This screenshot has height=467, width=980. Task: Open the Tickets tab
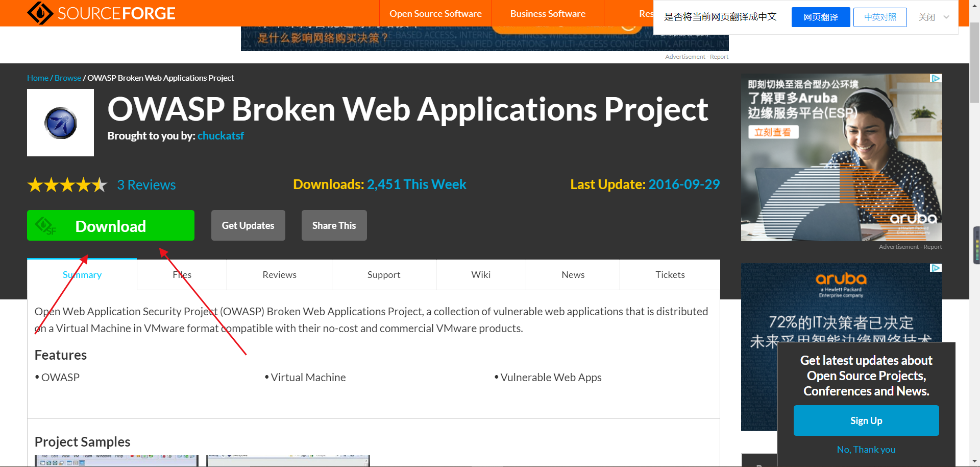pyautogui.click(x=670, y=274)
